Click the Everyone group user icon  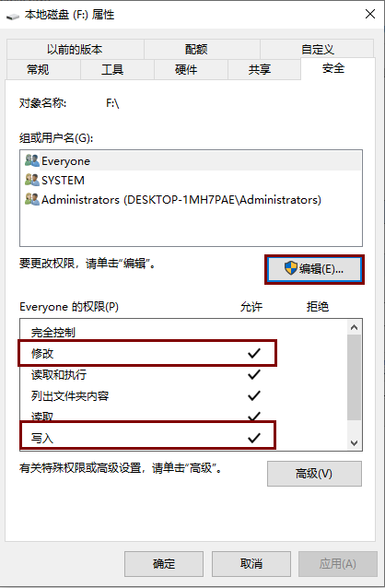[32, 160]
